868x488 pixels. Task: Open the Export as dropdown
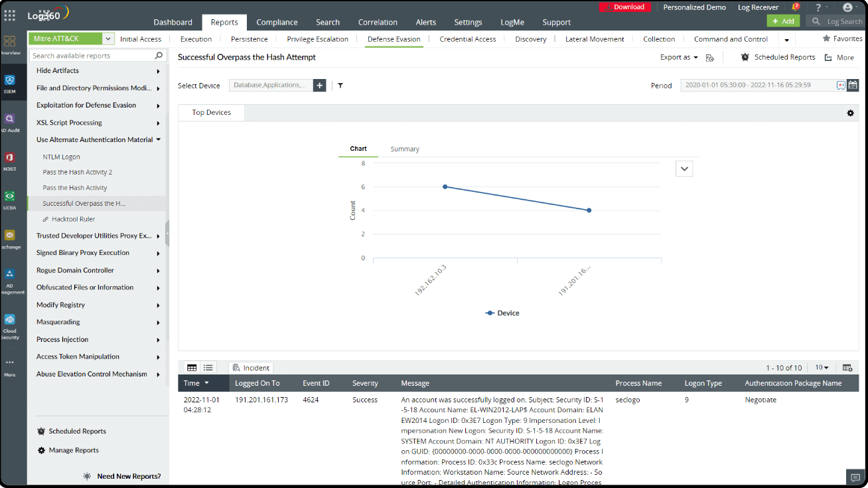[679, 57]
